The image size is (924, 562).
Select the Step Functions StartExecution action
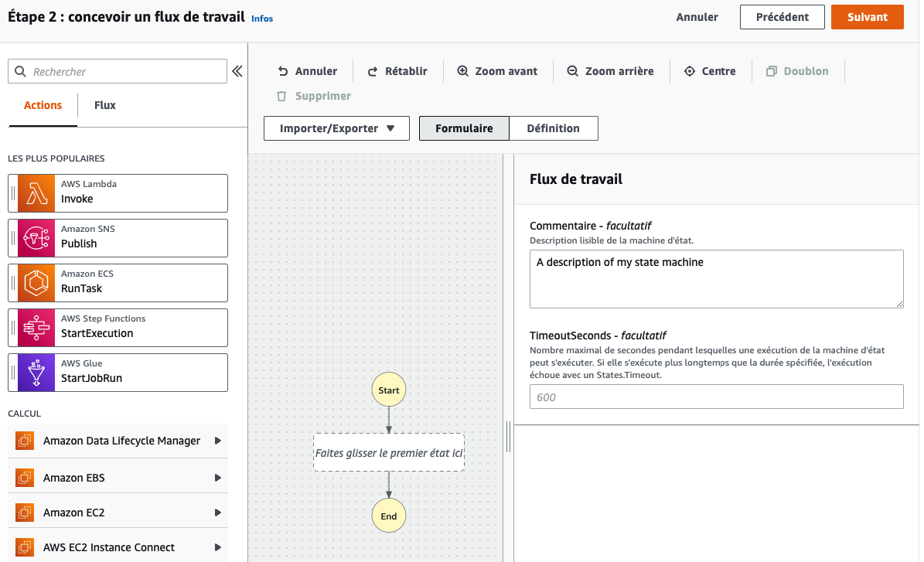click(x=118, y=328)
